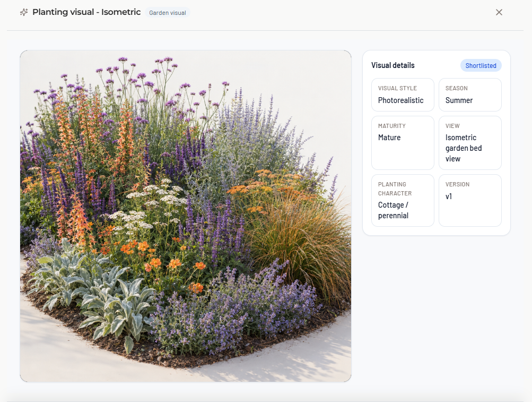Select the View Isometric garden bed card
Screen dimensions: 532x402
tap(470, 143)
